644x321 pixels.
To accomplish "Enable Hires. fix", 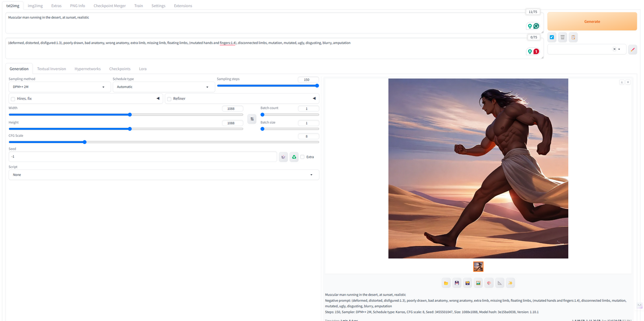I will click(12, 99).
